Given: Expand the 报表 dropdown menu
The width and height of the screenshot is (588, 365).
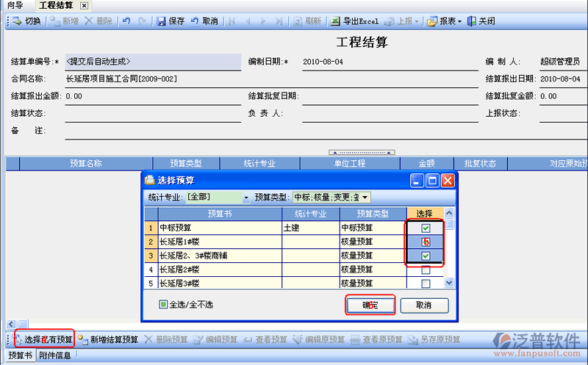Looking at the screenshot, I should tap(459, 21).
